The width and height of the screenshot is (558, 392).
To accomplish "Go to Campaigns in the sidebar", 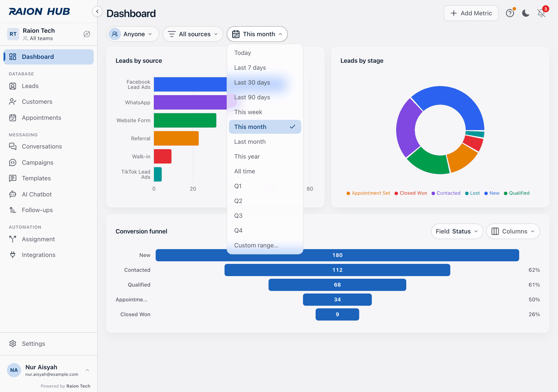I will (x=48, y=163).
